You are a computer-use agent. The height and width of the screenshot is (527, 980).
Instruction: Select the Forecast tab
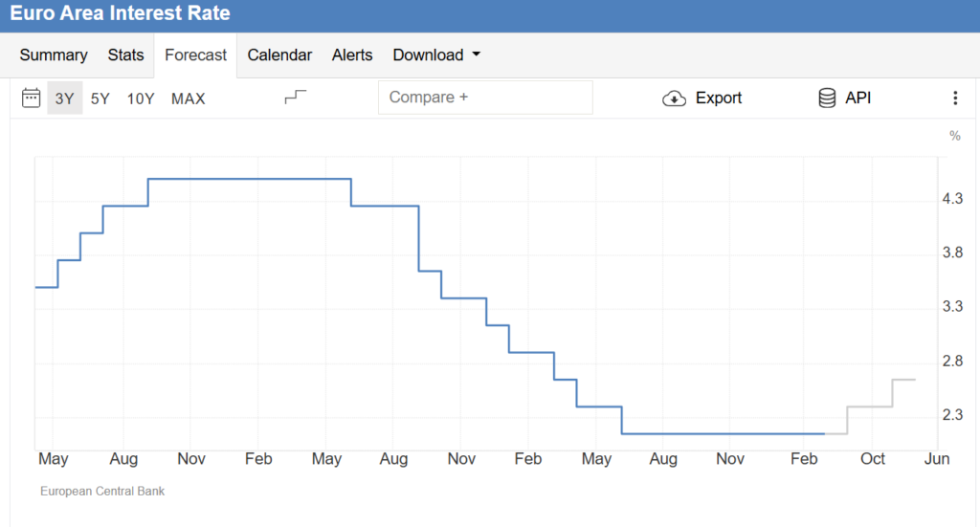196,55
